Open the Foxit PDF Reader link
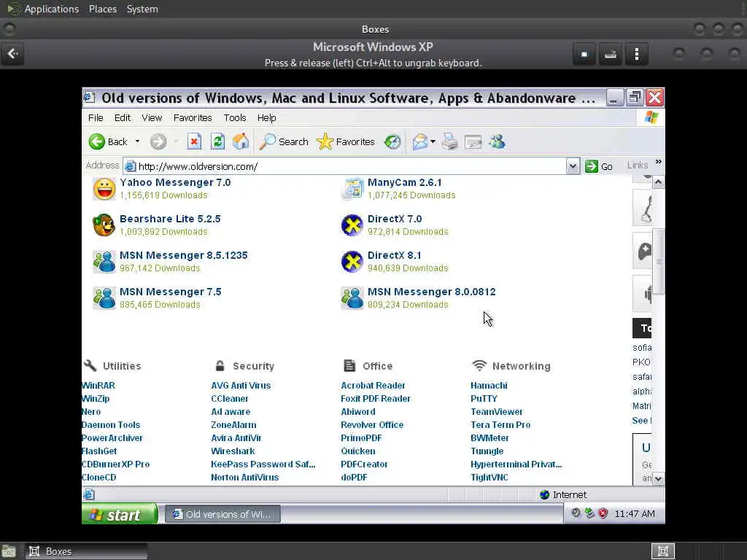Screen dimensions: 747x560 click(376, 399)
